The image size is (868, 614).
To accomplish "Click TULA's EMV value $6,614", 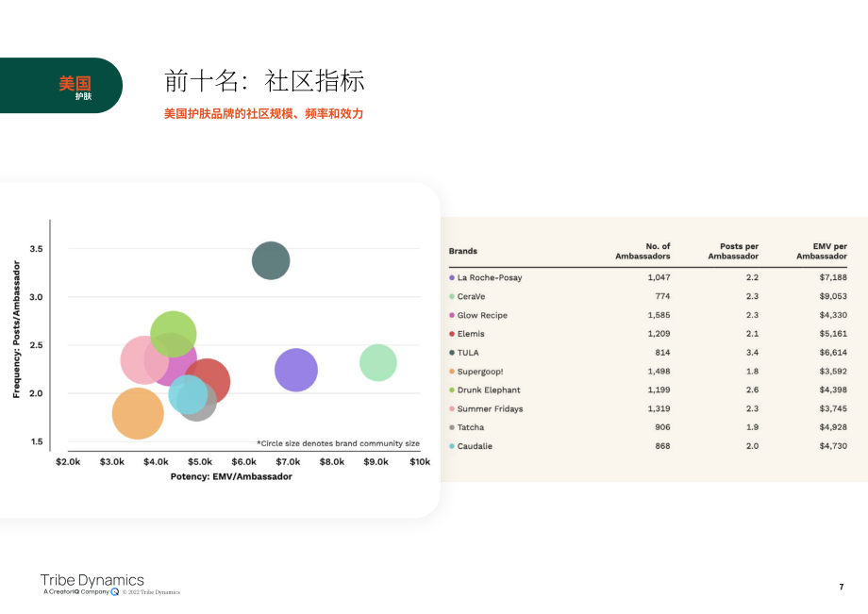I will [833, 353].
